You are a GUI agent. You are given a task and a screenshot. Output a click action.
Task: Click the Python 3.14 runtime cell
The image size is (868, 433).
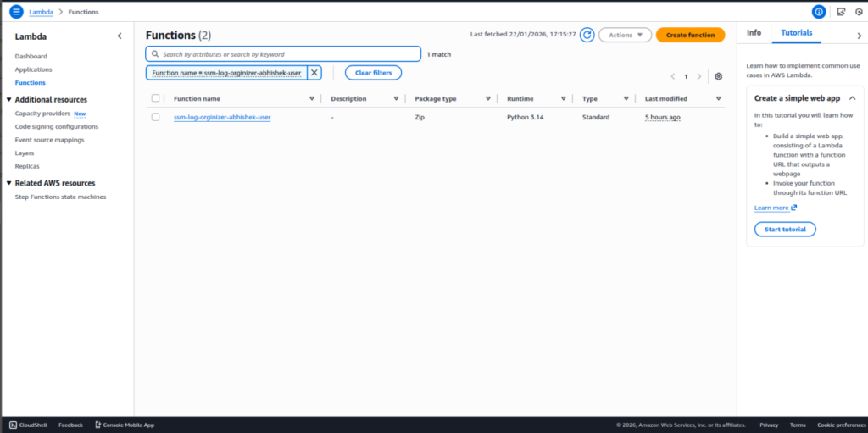click(526, 117)
